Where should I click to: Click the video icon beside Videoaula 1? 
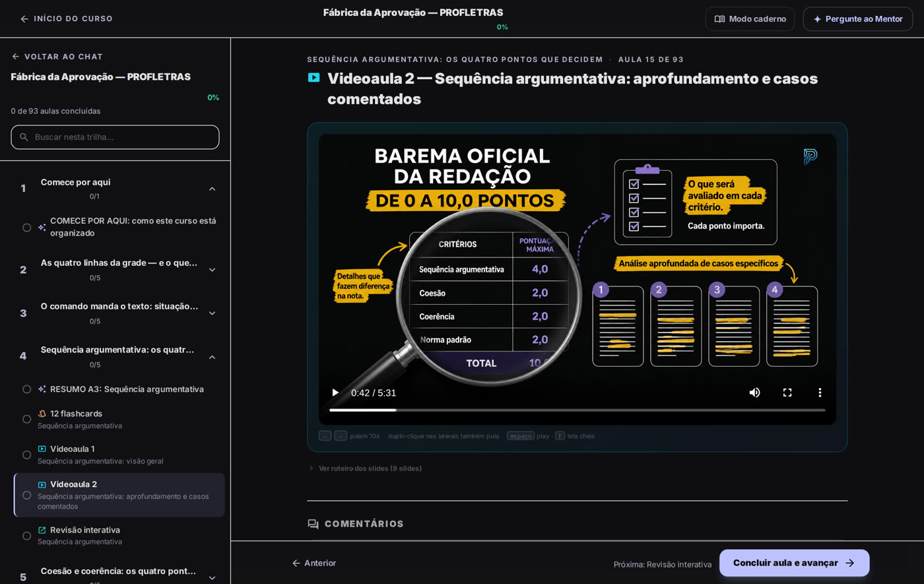[42, 449]
